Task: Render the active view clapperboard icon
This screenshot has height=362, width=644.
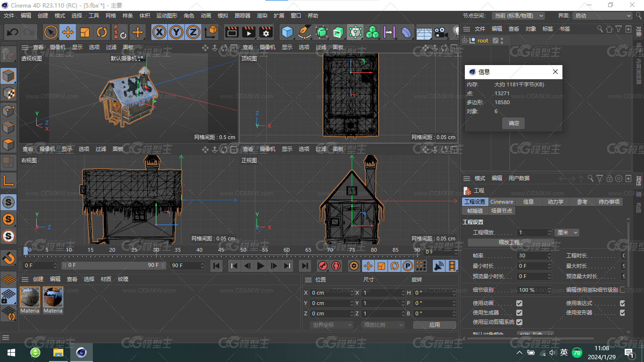Action: pyautogui.click(x=231, y=32)
